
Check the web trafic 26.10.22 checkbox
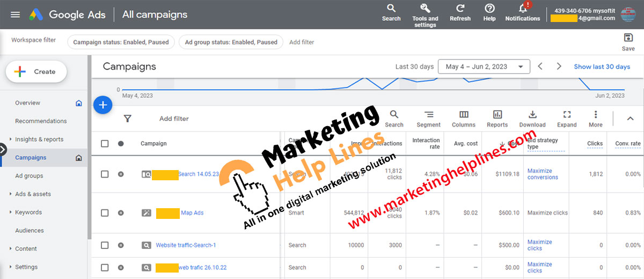[105, 267]
